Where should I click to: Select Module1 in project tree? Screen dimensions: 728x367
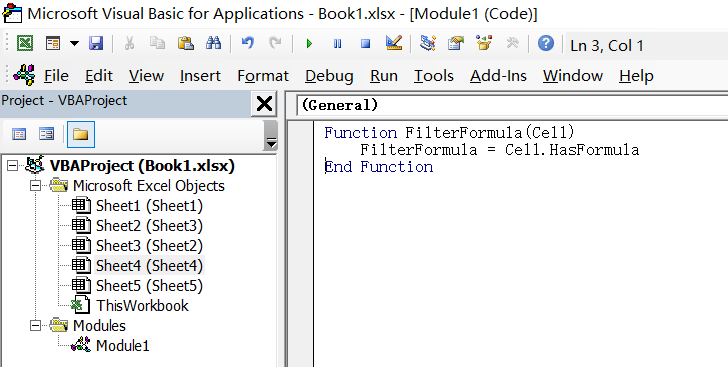point(123,346)
